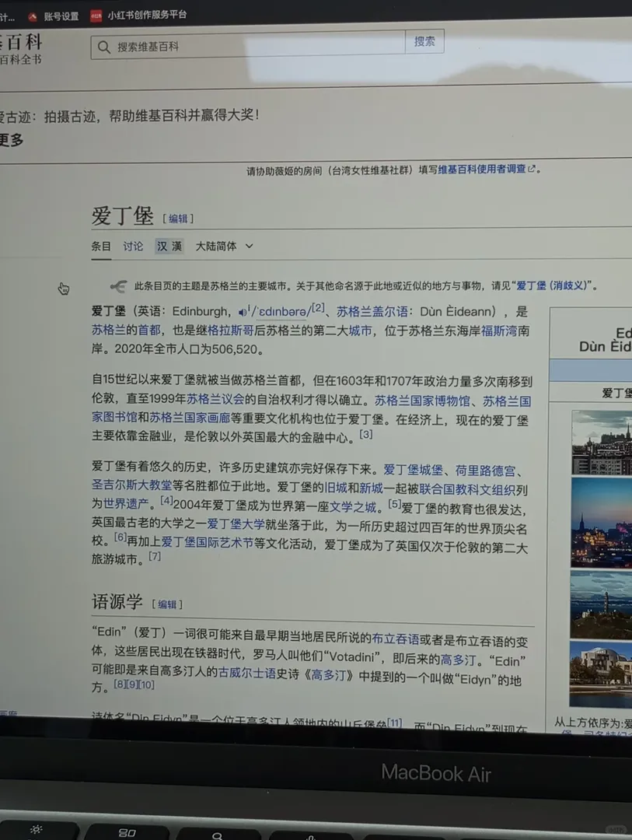Click the 编辑 link beside 爱丁堡 title
Screen dimensions: 632x840
coord(178,219)
